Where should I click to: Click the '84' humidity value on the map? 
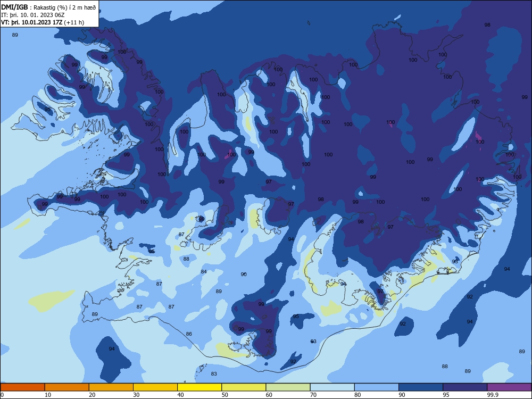[204, 271]
